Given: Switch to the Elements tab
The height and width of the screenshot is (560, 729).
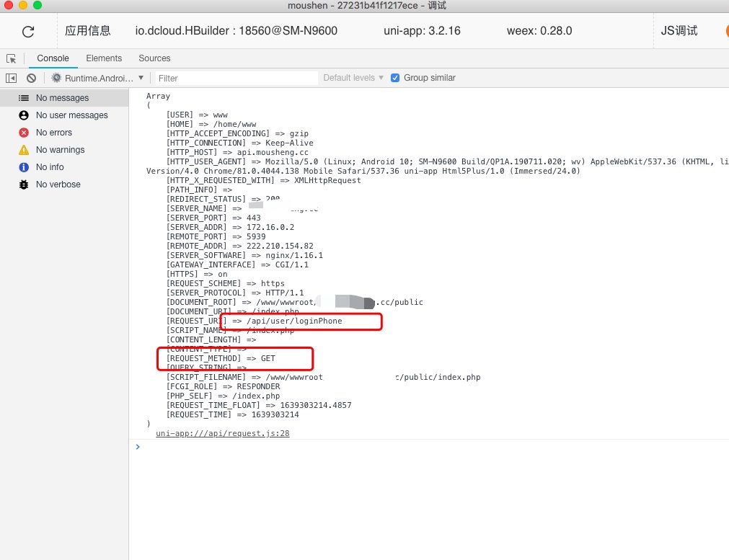Looking at the screenshot, I should (x=104, y=58).
